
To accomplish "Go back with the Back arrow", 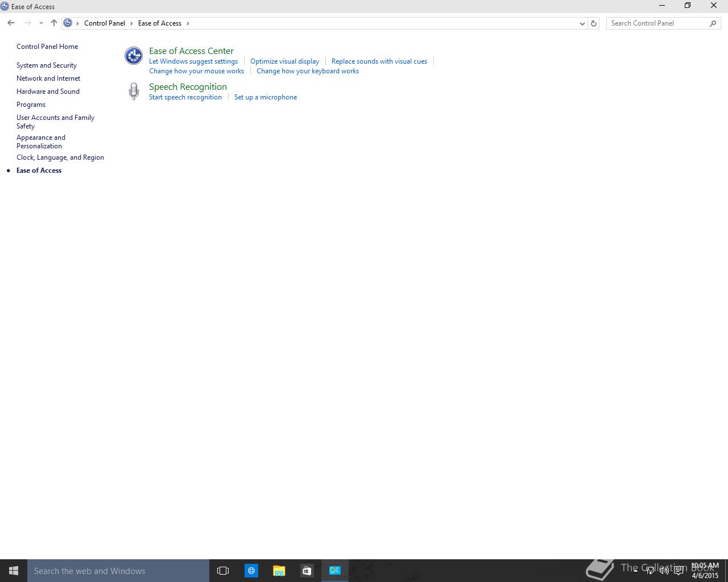I will pos(11,23).
